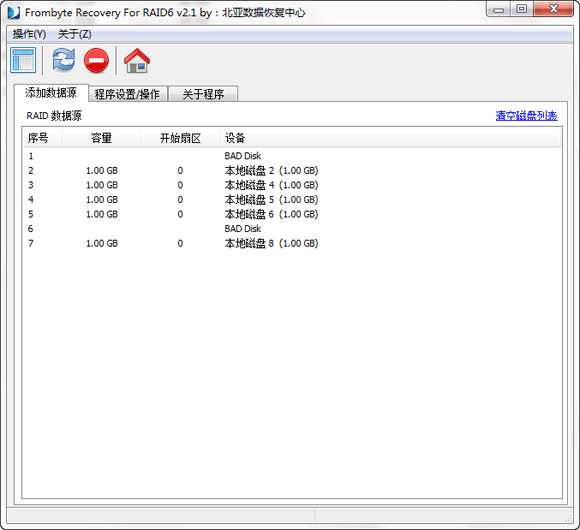Viewport: 580px width, 530px height.
Task: Maximize the Frombyte Recovery window
Action: 522,9
